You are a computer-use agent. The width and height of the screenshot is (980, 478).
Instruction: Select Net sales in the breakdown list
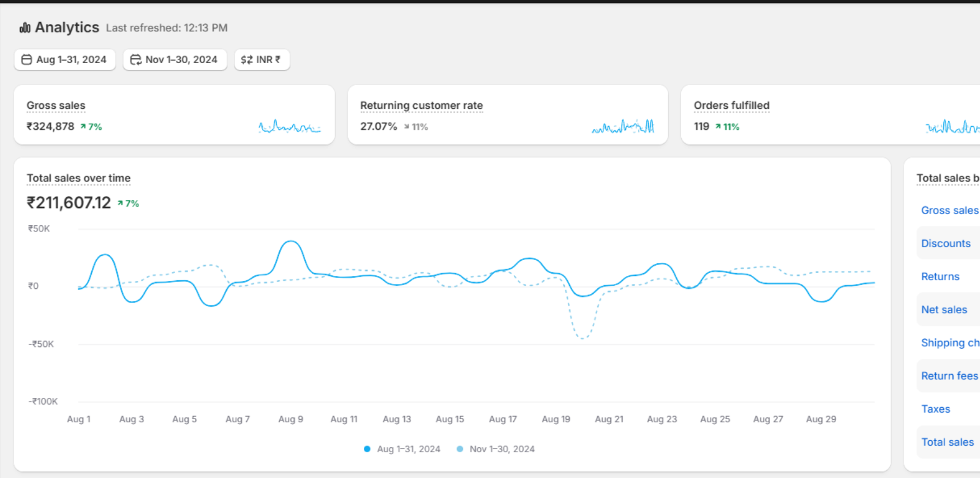[944, 310]
